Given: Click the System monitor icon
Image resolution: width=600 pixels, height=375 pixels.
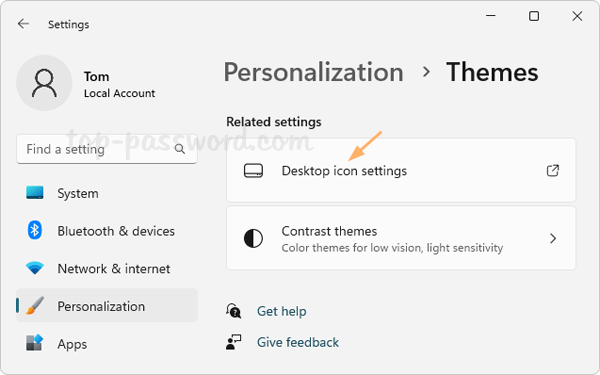Looking at the screenshot, I should 34,192.
